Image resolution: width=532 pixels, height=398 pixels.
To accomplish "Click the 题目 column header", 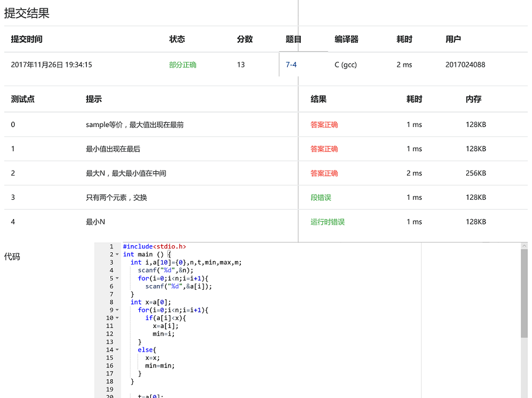I will click(x=294, y=39).
